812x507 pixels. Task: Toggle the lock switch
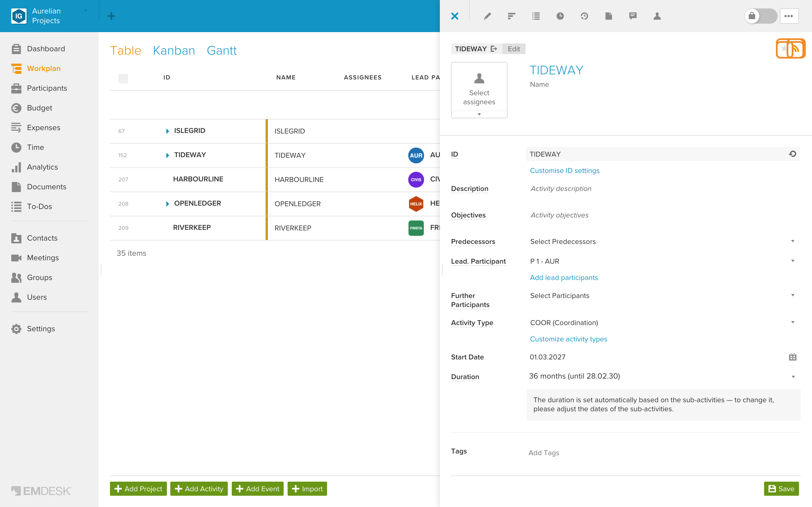[761, 16]
